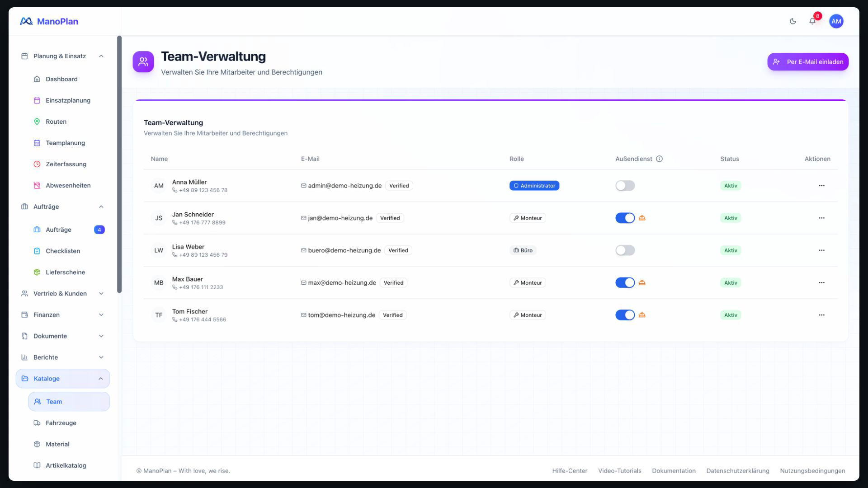Collapse the Planung & Einsatz section
This screenshot has height=488, width=868.
pyautogui.click(x=63, y=56)
